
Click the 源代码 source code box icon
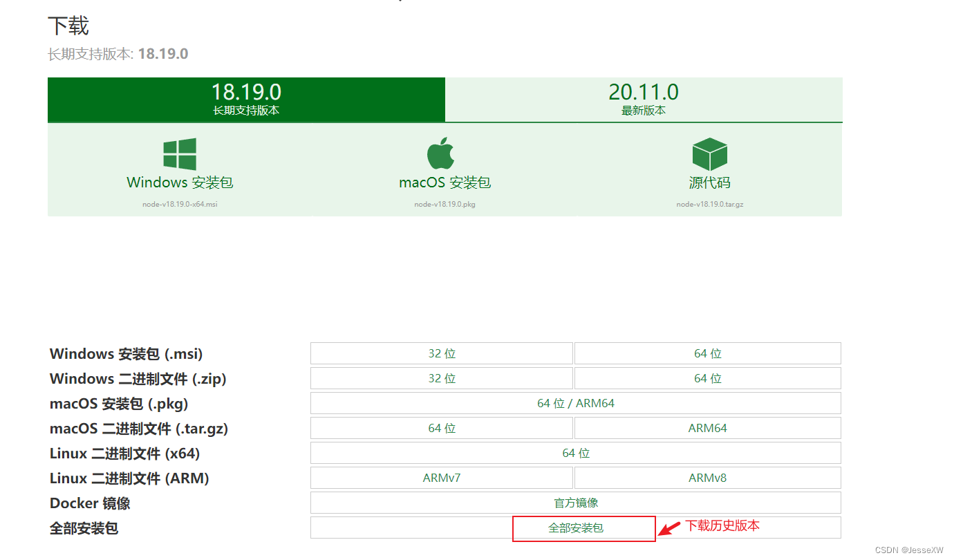click(x=709, y=153)
